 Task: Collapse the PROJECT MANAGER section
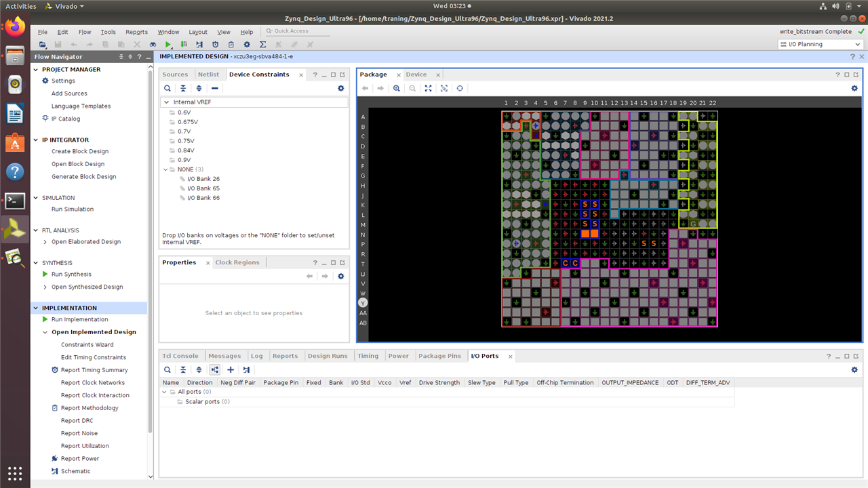click(37, 69)
